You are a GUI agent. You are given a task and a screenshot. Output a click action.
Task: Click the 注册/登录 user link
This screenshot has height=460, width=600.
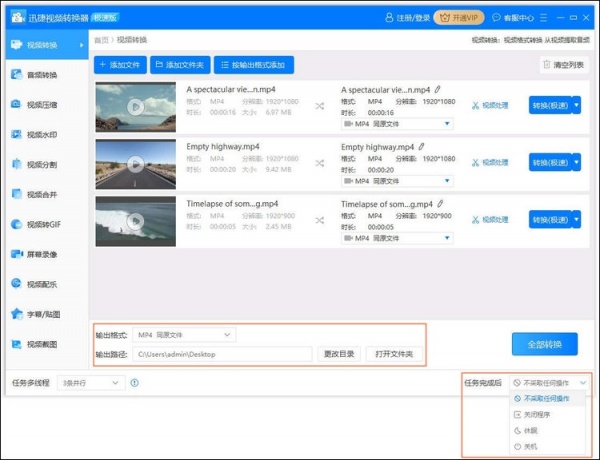408,18
